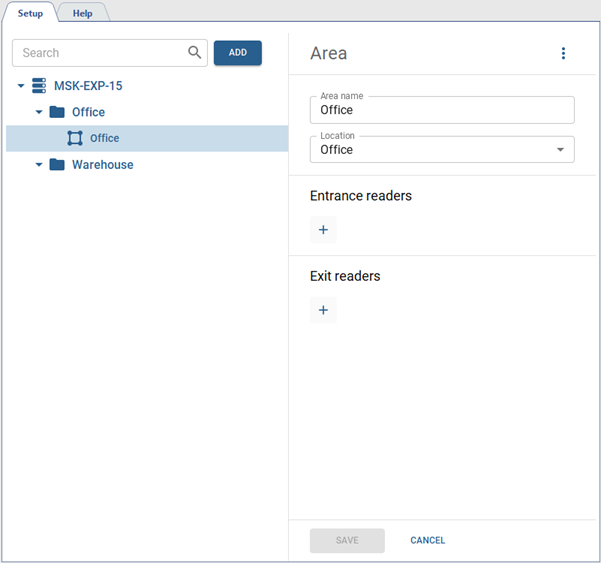Click the magnifier icon in Search box
Screen dimensions: 601x563
194,53
